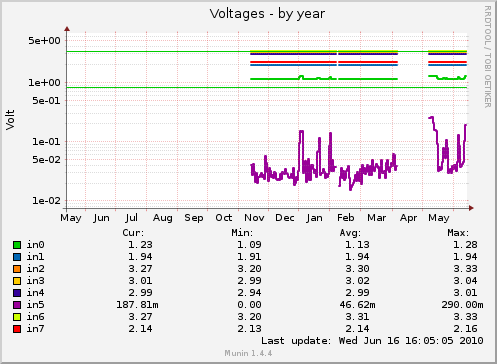Click the '5e-01' y-axis tick label
Viewport: 497px width, 364px height.
[46, 101]
